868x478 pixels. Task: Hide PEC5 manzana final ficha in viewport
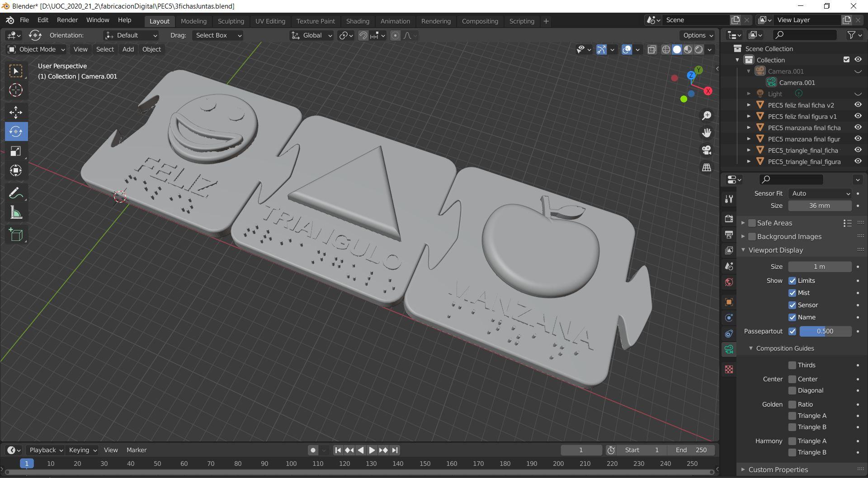(858, 127)
